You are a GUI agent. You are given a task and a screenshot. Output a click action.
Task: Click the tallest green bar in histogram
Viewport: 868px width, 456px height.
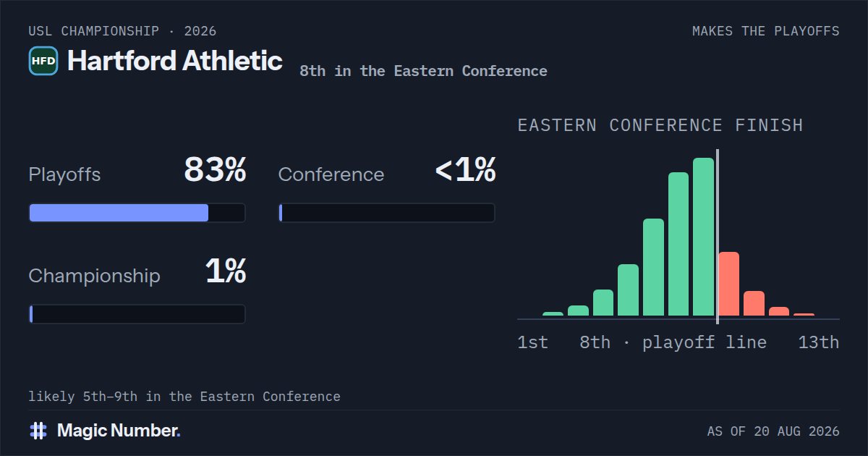703,237
